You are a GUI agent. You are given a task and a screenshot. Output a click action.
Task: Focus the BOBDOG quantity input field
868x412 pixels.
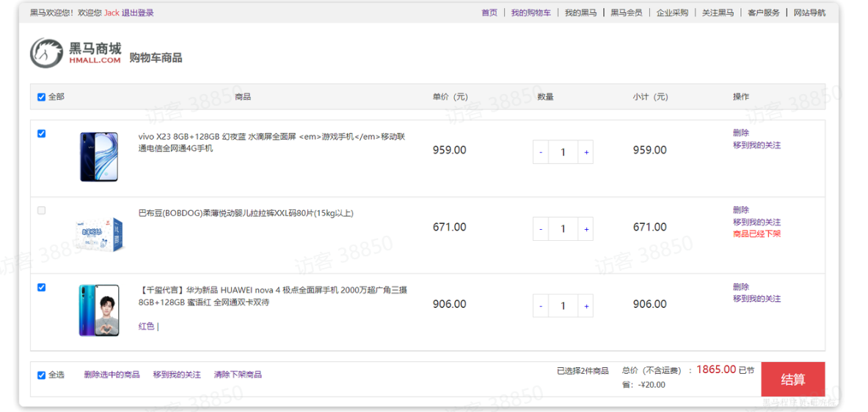coord(563,228)
